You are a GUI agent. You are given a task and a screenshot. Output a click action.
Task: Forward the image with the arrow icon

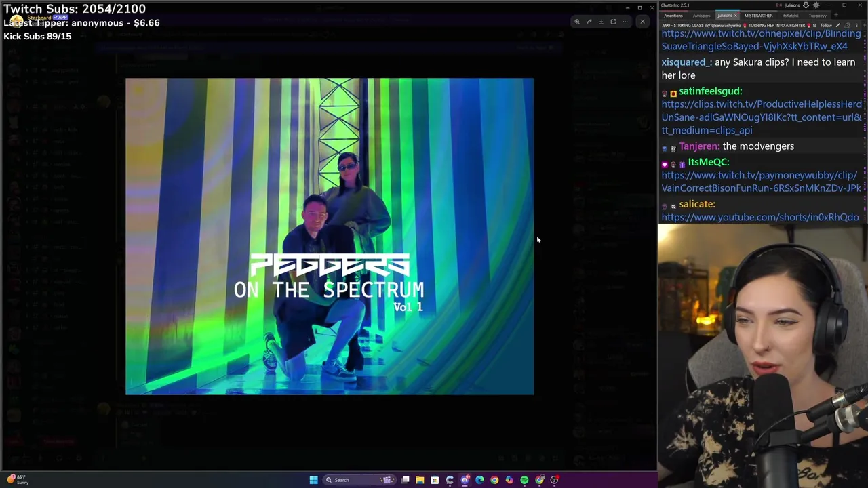pyautogui.click(x=589, y=22)
